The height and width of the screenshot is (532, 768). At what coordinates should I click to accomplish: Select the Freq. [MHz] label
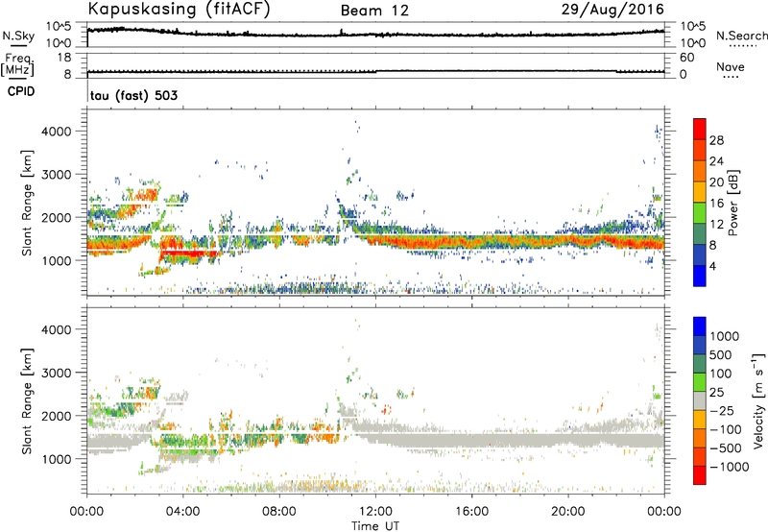(x=17, y=64)
